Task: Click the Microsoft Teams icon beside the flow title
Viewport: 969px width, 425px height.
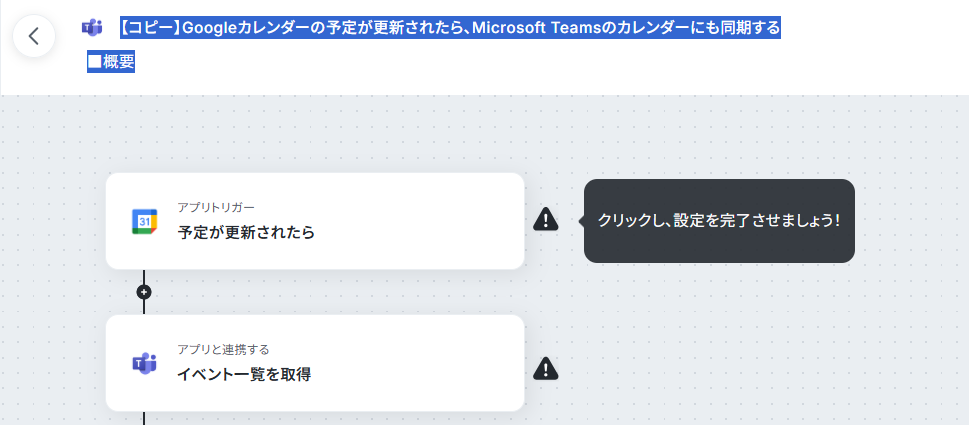Action: [x=93, y=28]
